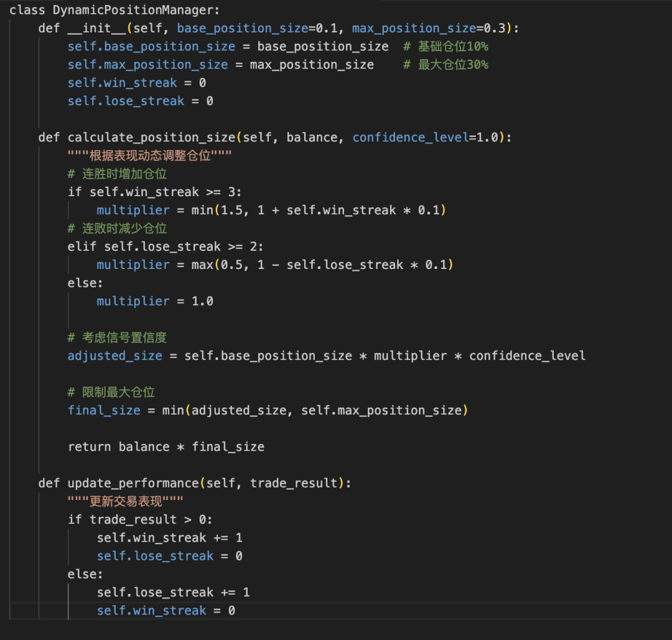Click the line if self.win_streak >= 3
Image resolution: width=672 pixels, height=640 pixels.
pos(155,192)
